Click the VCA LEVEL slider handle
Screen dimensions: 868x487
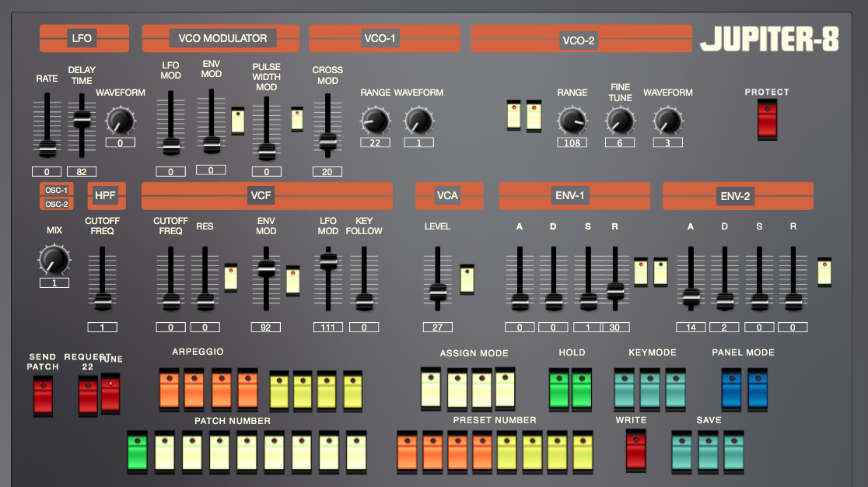coord(437,291)
